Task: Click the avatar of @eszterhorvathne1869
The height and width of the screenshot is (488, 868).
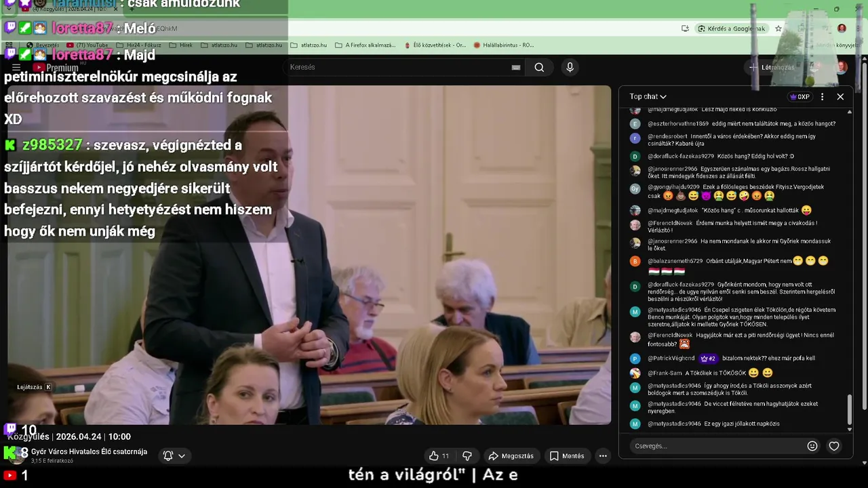Action: click(635, 124)
